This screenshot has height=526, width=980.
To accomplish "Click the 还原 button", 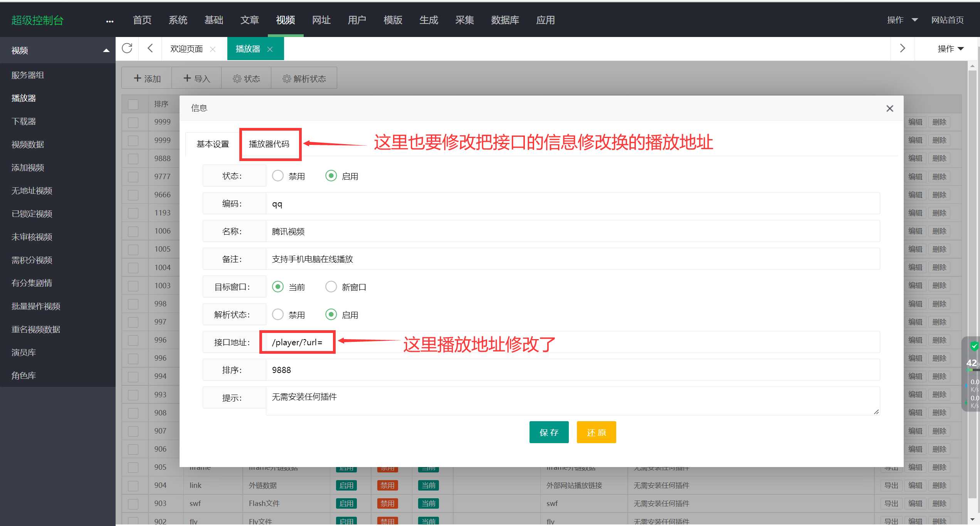I will point(596,432).
